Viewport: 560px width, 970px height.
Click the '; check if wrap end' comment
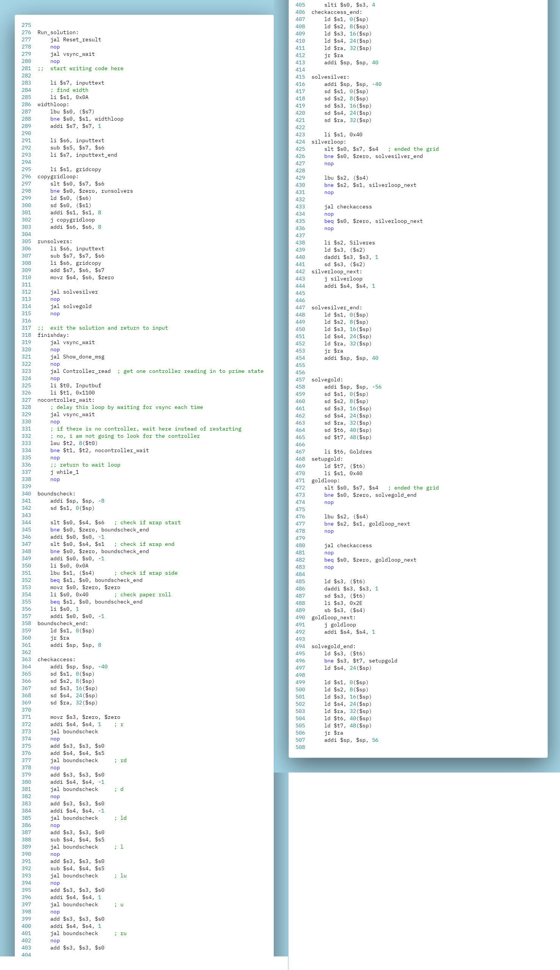[x=144, y=544]
